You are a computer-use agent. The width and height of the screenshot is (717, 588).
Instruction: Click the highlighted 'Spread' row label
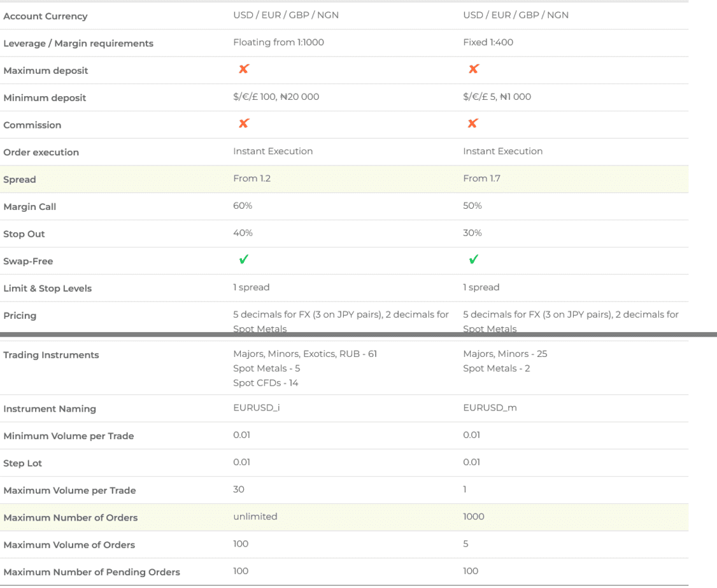(20, 179)
